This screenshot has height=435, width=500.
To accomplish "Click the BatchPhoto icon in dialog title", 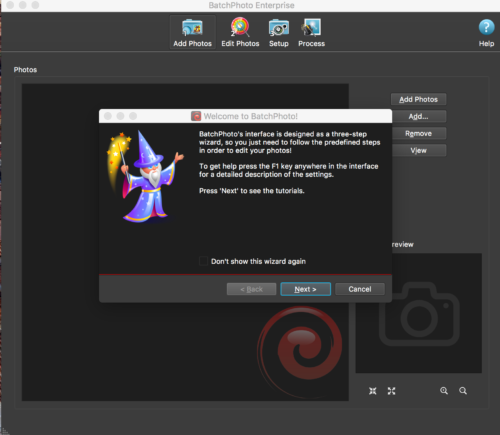I will click(x=196, y=116).
